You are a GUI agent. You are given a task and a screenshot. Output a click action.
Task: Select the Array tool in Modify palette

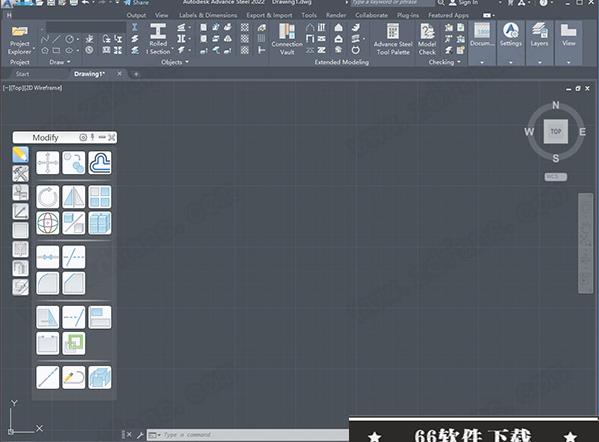pyautogui.click(x=100, y=197)
